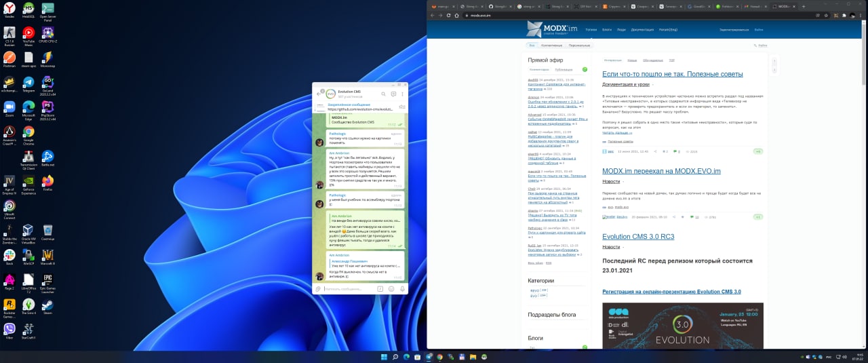Image resolution: width=868 pixels, height=363 pixels.
Task: Start voice message recording in Telegram
Action: click(x=402, y=288)
